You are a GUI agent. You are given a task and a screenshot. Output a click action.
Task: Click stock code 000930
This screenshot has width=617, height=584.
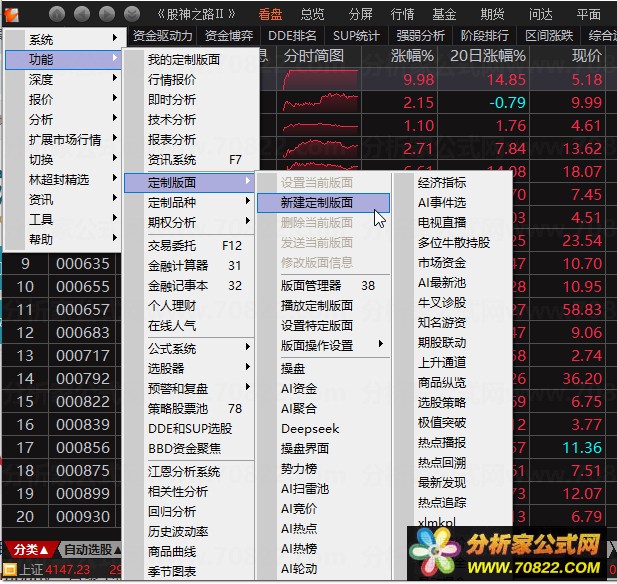click(83, 517)
